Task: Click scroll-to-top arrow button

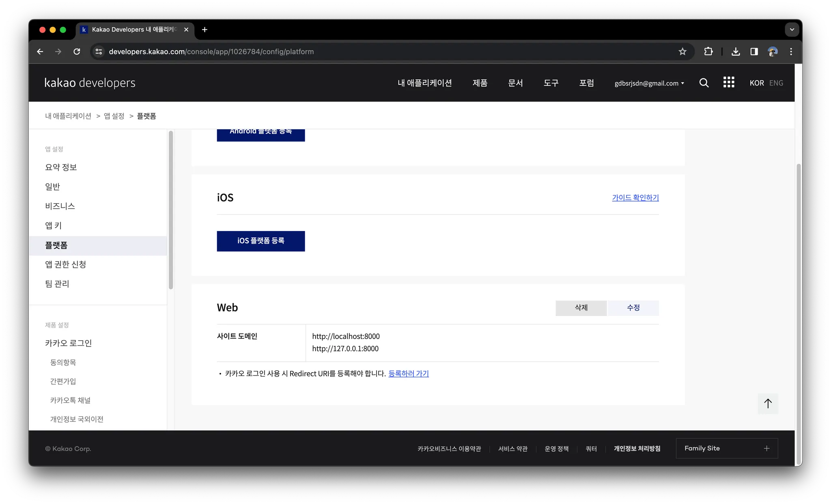Action: click(x=768, y=403)
